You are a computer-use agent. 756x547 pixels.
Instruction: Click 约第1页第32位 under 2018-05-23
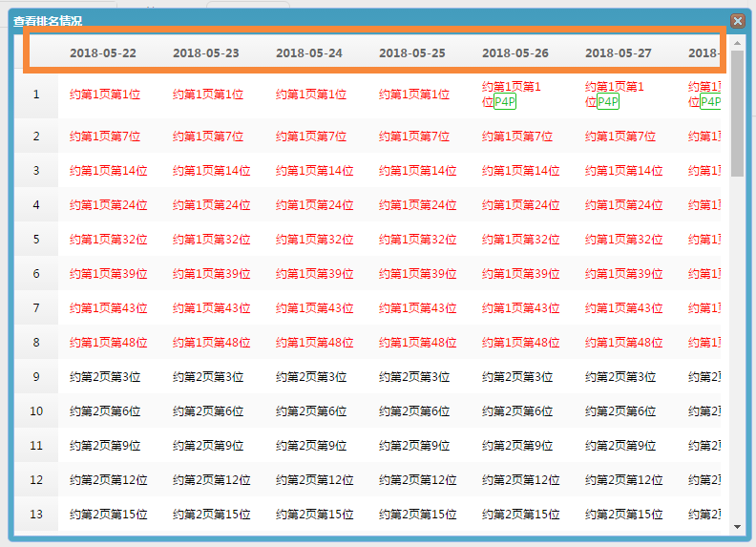(x=212, y=240)
